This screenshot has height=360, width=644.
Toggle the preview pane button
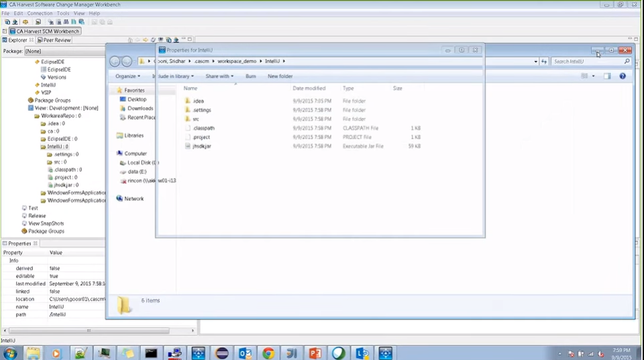click(607, 76)
